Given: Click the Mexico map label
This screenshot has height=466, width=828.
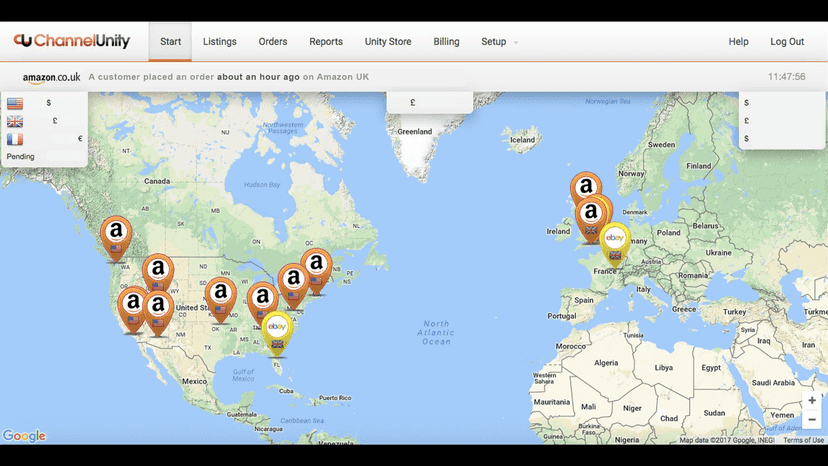Looking at the screenshot, I should tap(194, 381).
